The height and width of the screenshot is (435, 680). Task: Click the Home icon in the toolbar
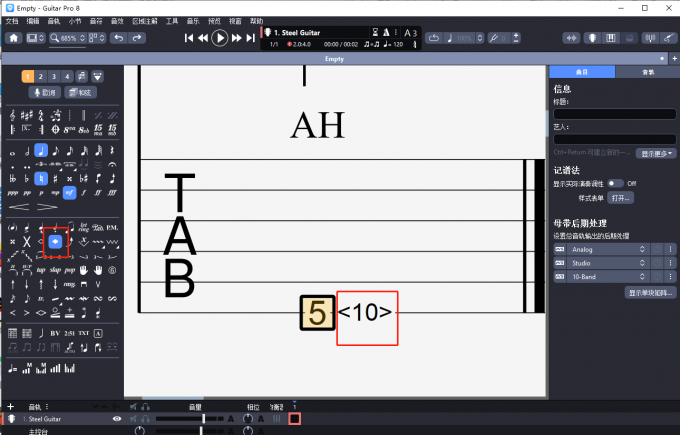14,38
